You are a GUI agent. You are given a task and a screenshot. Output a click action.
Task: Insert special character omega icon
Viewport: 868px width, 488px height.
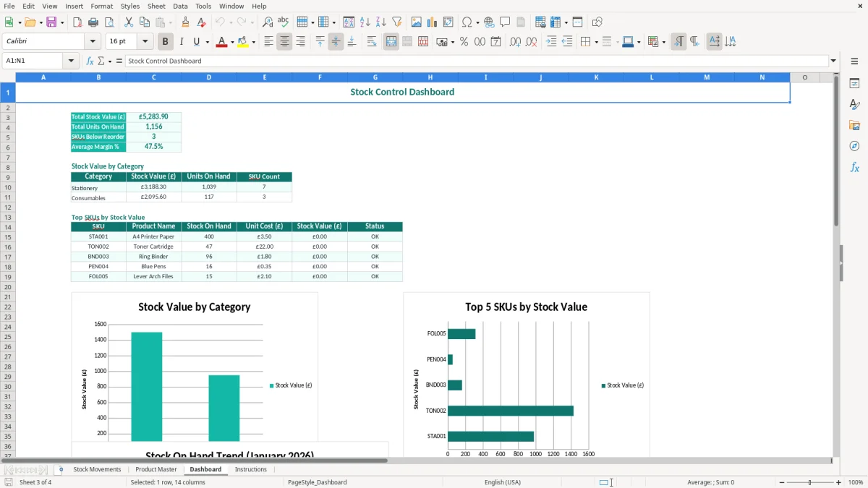tap(467, 22)
